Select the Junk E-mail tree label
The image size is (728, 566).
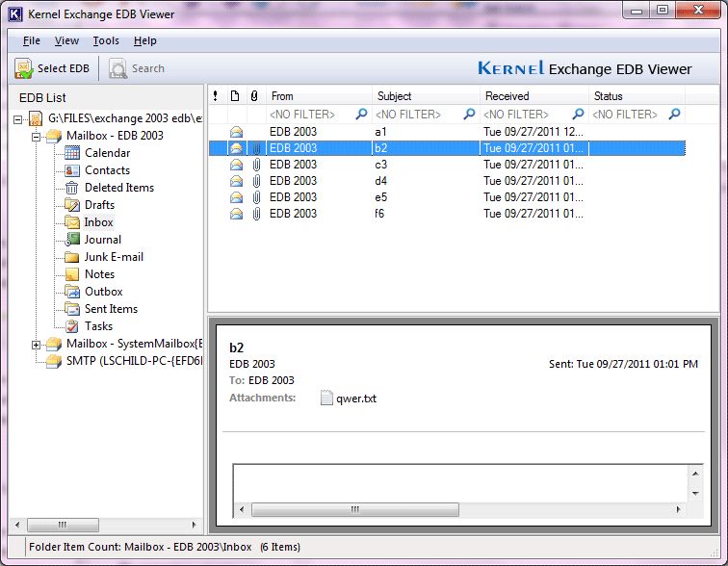(x=114, y=257)
